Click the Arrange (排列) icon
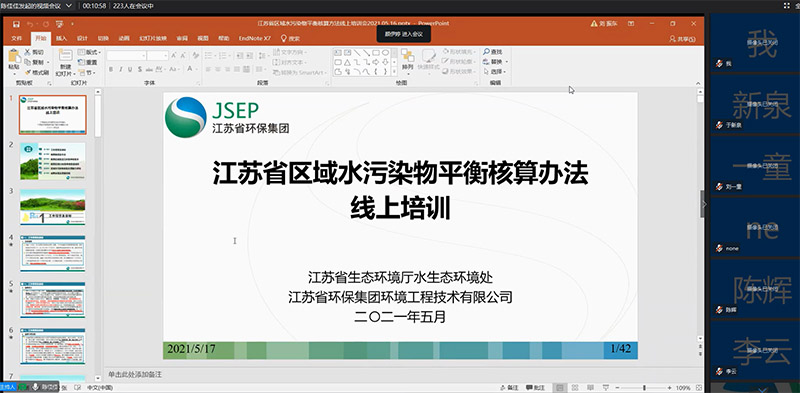 tap(407, 59)
